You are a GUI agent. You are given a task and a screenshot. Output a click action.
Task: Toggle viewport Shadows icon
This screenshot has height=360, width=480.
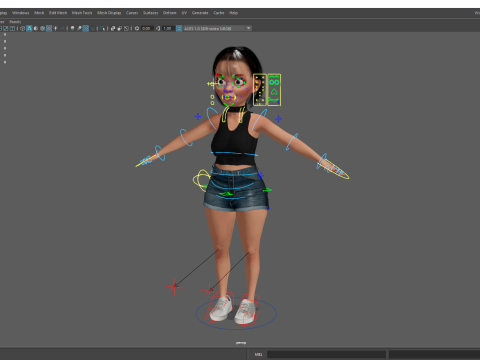(62, 28)
